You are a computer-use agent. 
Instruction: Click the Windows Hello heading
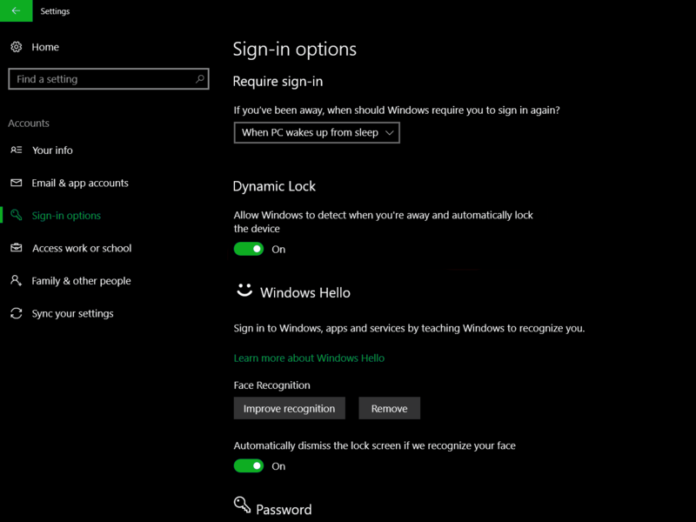(305, 293)
